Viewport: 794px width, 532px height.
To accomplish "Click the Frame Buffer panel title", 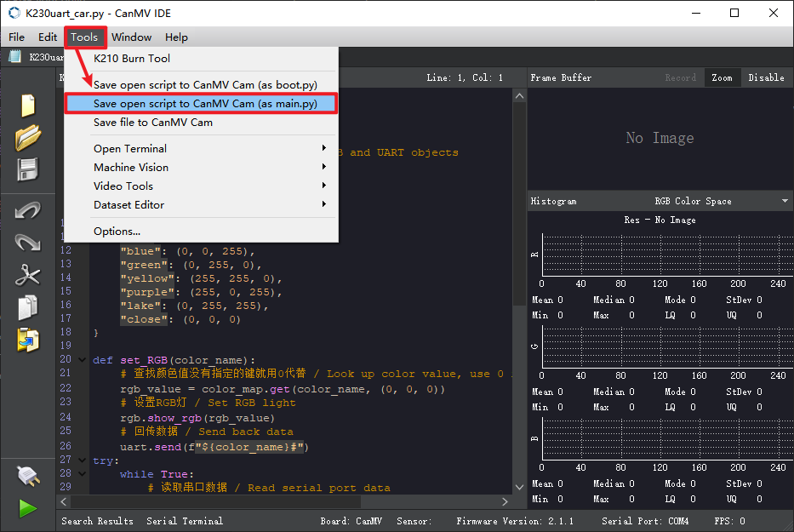I will 561,77.
